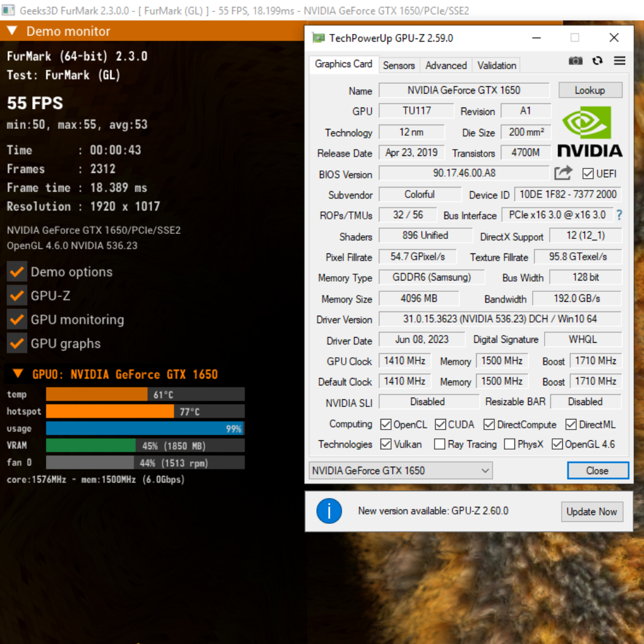Click the hotspot 77°C bar
The image size is (644, 644).
tap(145, 411)
